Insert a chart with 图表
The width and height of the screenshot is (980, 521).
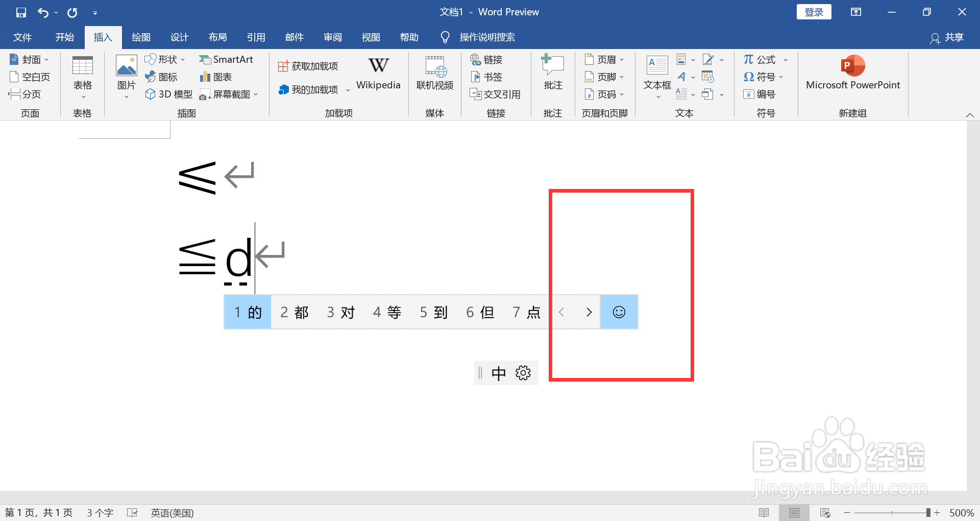216,77
